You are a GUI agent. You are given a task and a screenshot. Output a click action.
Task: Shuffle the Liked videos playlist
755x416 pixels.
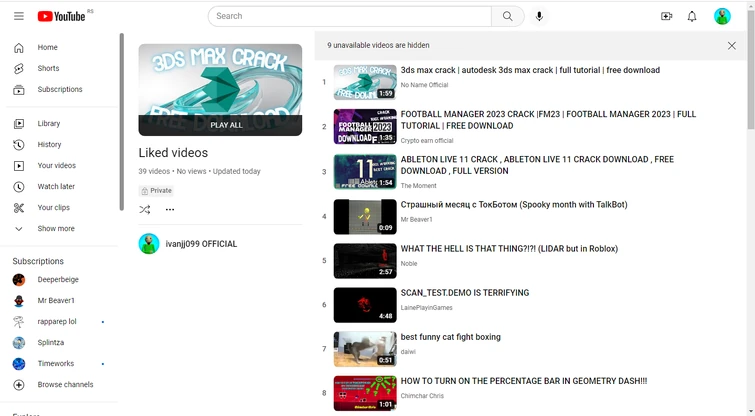(145, 209)
